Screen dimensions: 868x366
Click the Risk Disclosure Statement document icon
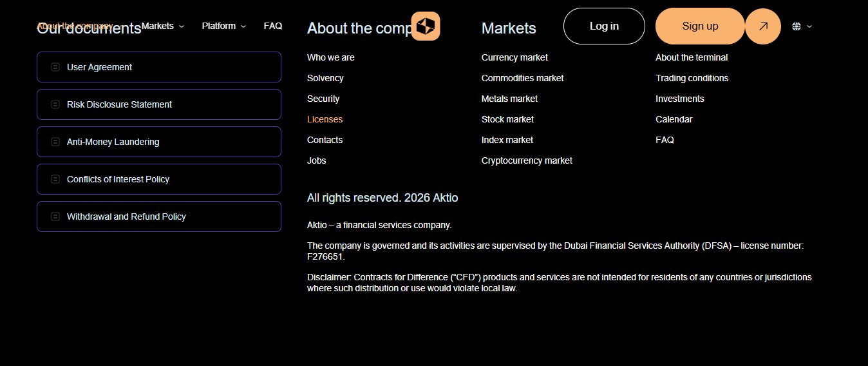point(55,104)
